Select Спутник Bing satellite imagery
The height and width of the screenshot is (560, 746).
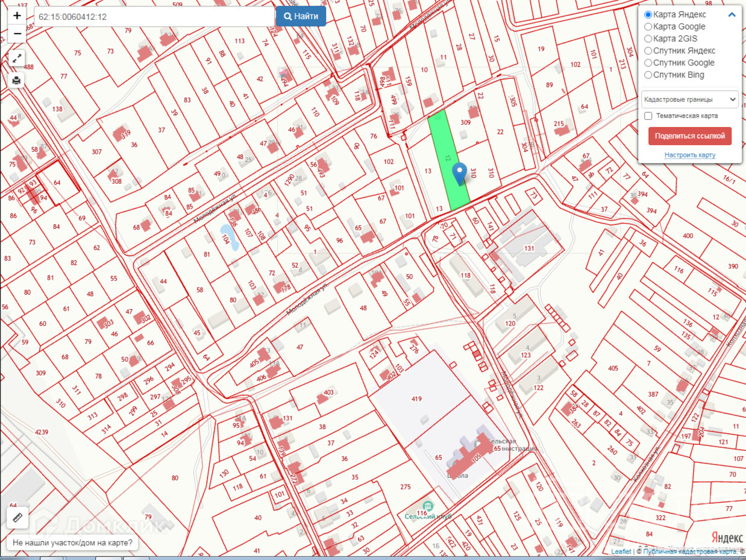click(648, 75)
